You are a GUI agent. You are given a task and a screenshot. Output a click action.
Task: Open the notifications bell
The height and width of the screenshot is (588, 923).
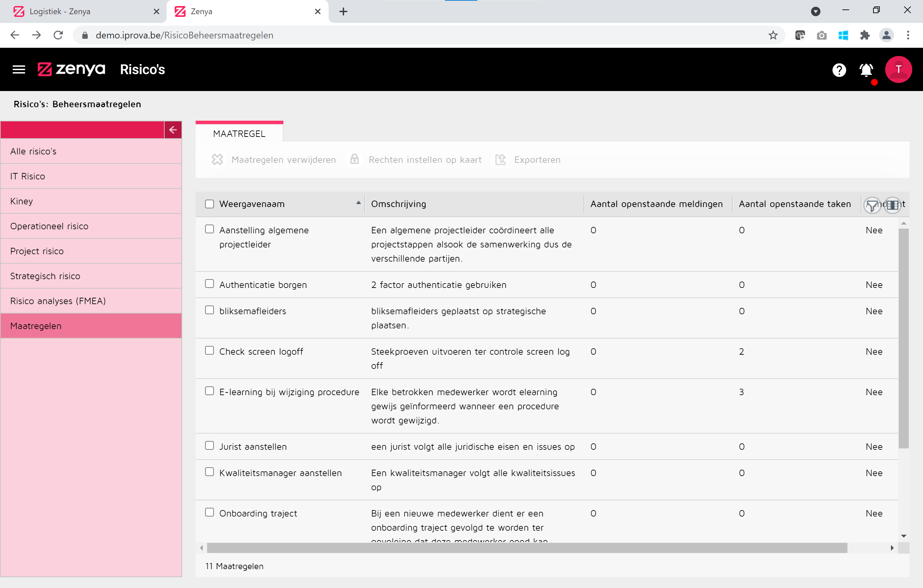(866, 70)
